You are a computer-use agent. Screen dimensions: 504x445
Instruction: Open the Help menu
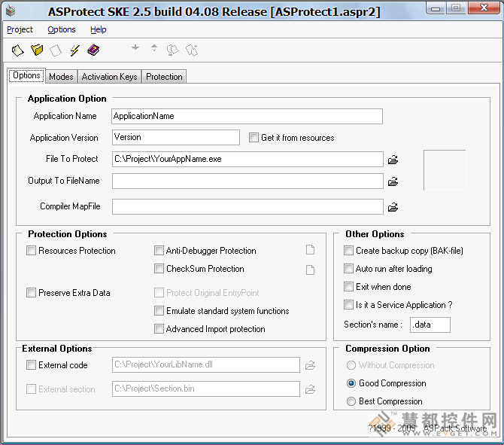click(x=98, y=29)
